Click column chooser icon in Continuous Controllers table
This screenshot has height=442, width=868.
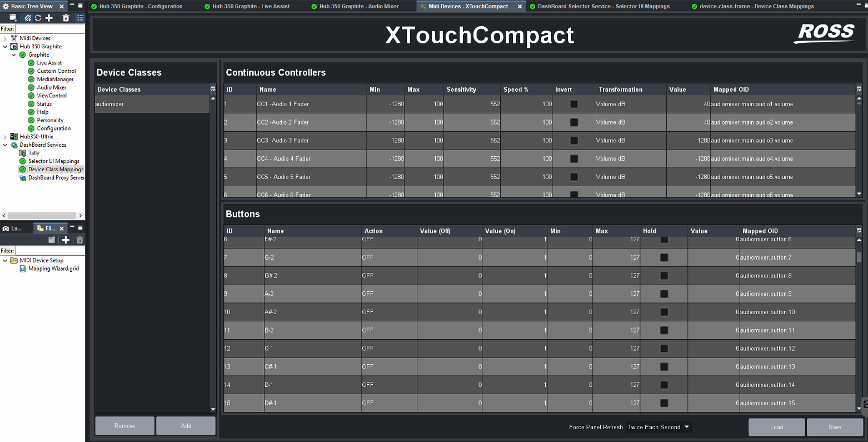(859, 89)
